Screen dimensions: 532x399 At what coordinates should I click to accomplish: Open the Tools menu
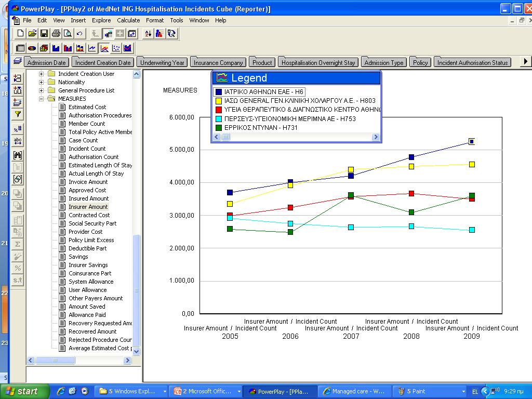(177, 20)
